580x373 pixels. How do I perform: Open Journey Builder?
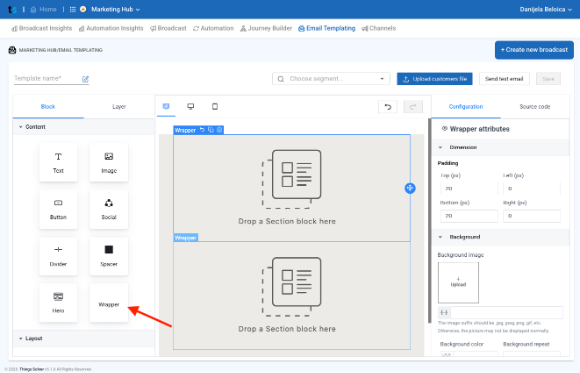click(x=266, y=28)
